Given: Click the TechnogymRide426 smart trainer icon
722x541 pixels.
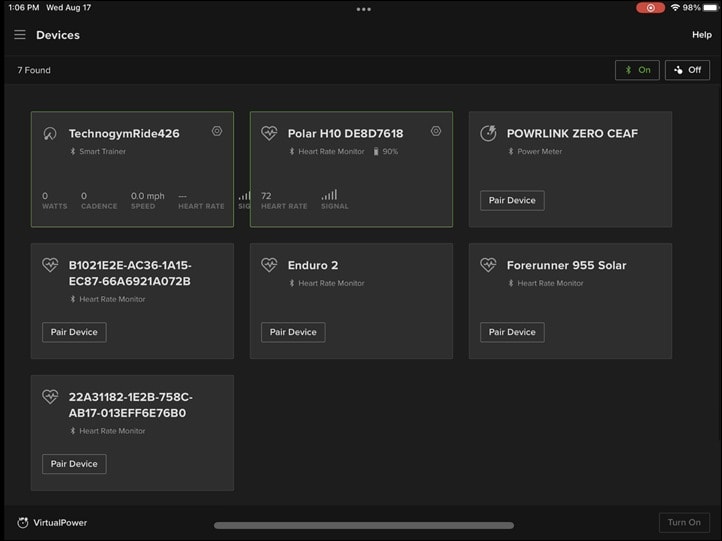Looking at the screenshot, I should pyautogui.click(x=50, y=134).
